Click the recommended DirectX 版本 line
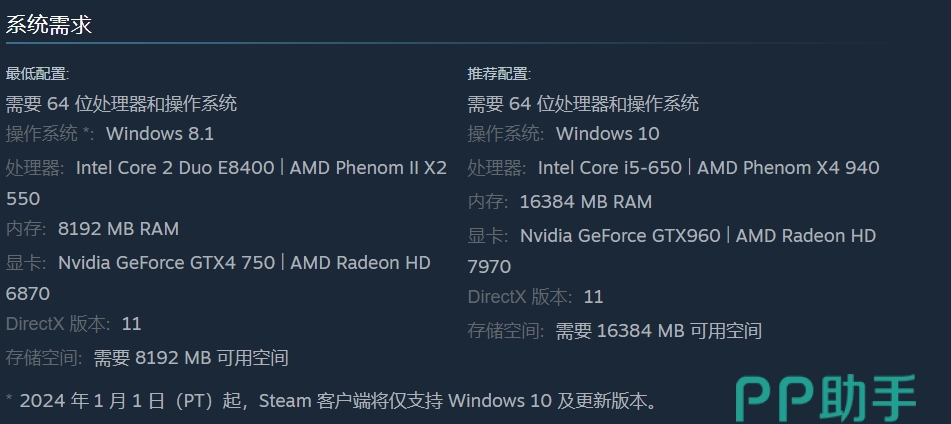This screenshot has width=951, height=424. [535, 297]
